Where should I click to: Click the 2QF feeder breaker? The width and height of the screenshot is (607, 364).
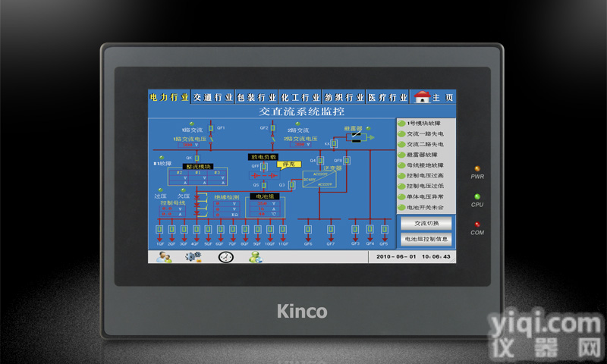[x=172, y=229]
